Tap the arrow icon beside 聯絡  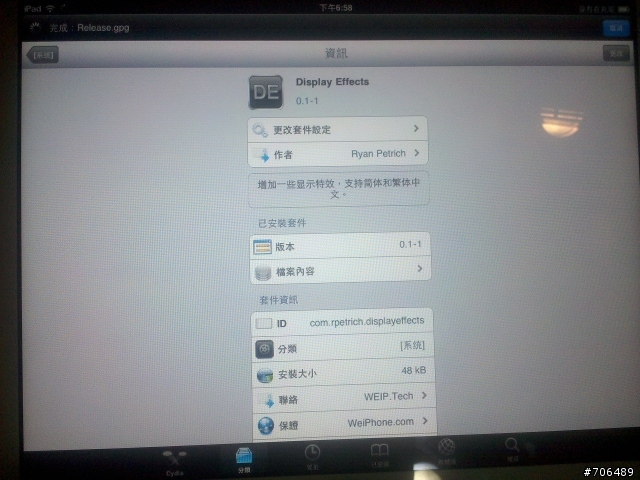click(269, 401)
